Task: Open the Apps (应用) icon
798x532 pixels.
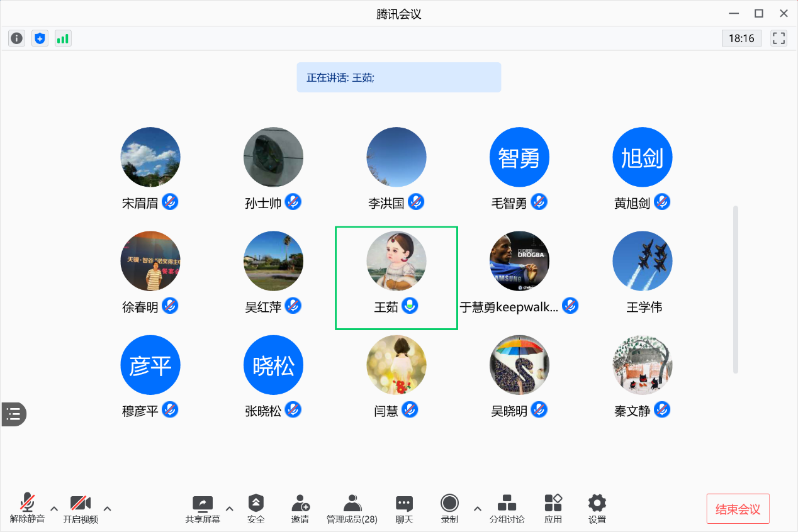Action: [553, 508]
